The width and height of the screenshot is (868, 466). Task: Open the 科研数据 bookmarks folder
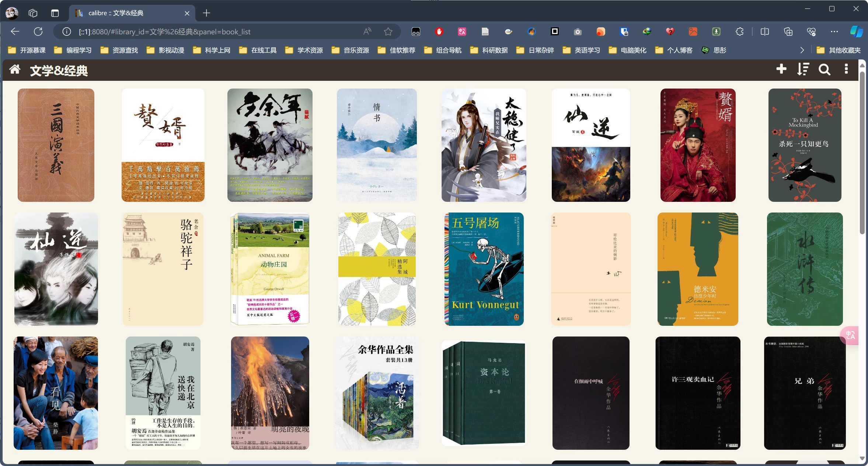click(x=489, y=50)
